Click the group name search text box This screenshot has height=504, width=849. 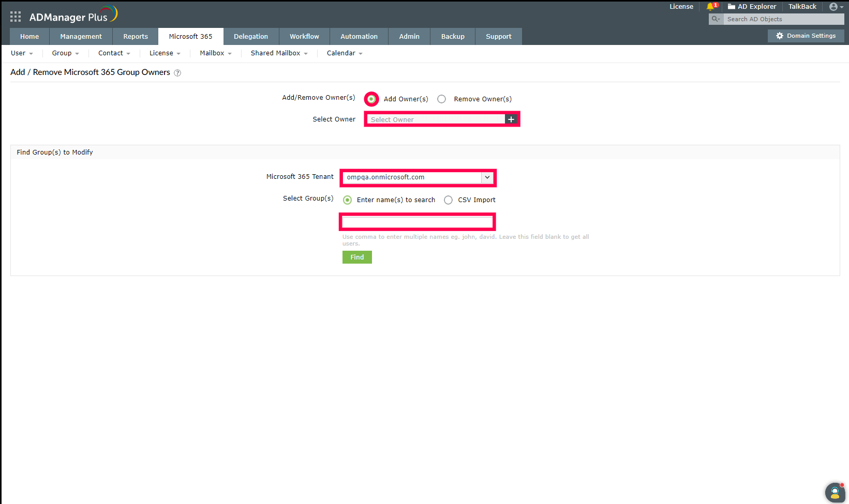pyautogui.click(x=418, y=222)
